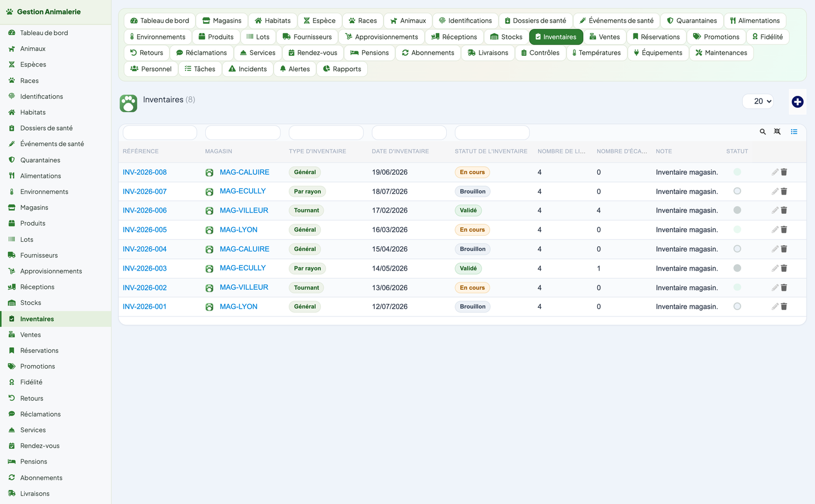Click the store icon beside MAG-VILLEUR in INV-2026-006 row

(209, 211)
